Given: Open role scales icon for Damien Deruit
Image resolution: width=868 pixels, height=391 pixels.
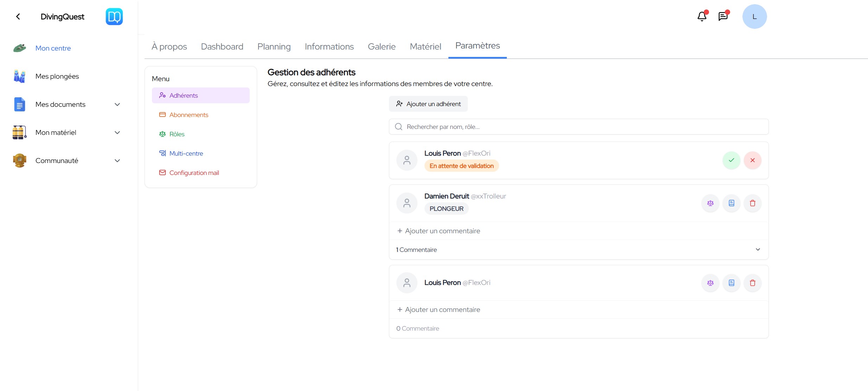Looking at the screenshot, I should 710,203.
